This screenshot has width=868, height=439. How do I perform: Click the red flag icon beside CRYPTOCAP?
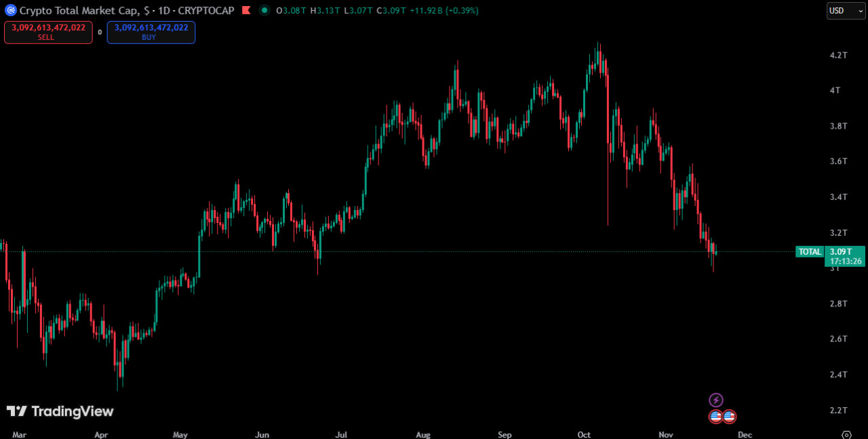point(245,11)
